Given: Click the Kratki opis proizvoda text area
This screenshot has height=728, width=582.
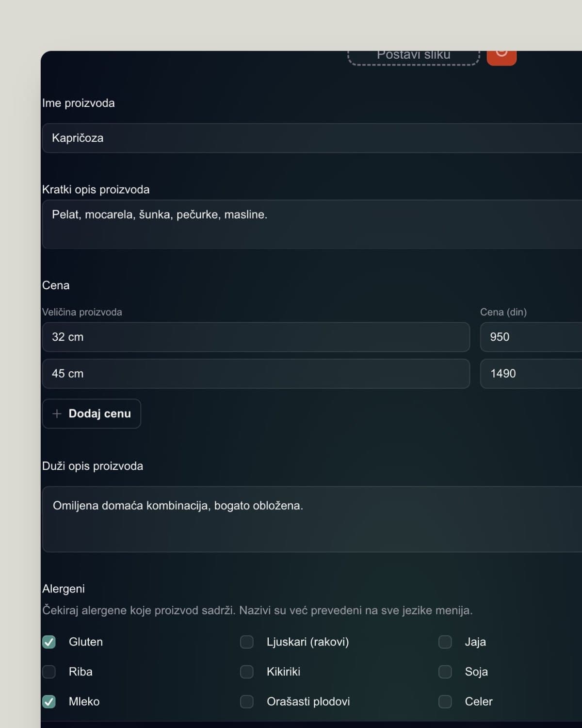Looking at the screenshot, I should click(312, 224).
